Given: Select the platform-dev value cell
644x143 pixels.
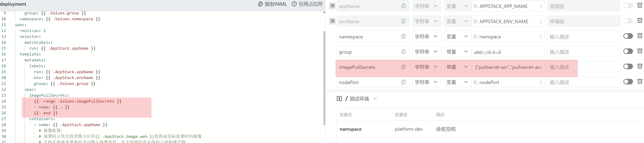Looking at the screenshot, I should [408, 129].
